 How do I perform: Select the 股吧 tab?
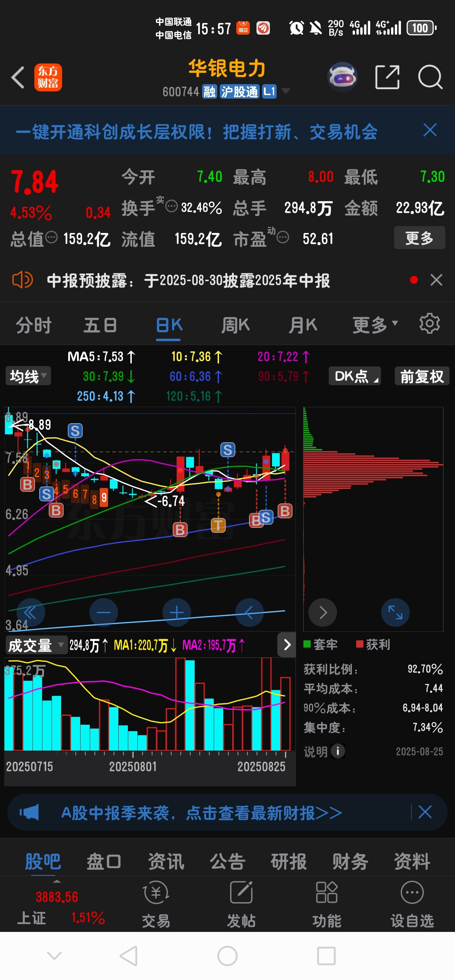point(43,861)
